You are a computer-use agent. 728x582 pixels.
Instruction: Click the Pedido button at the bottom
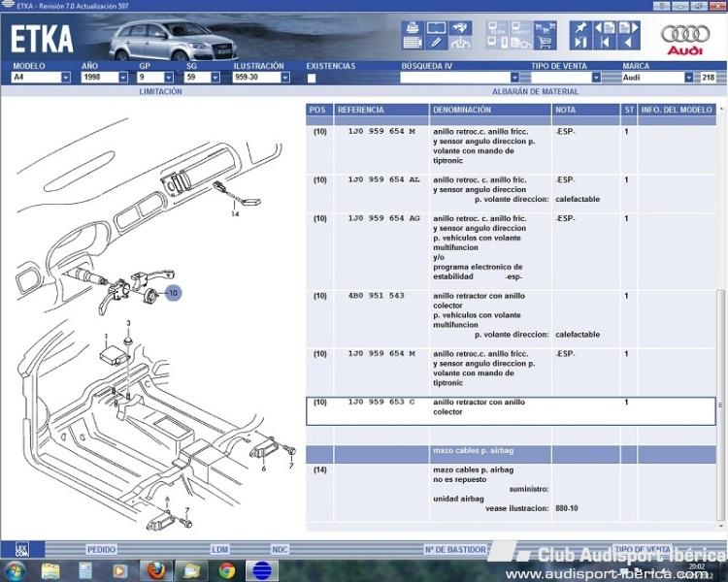[x=101, y=550]
